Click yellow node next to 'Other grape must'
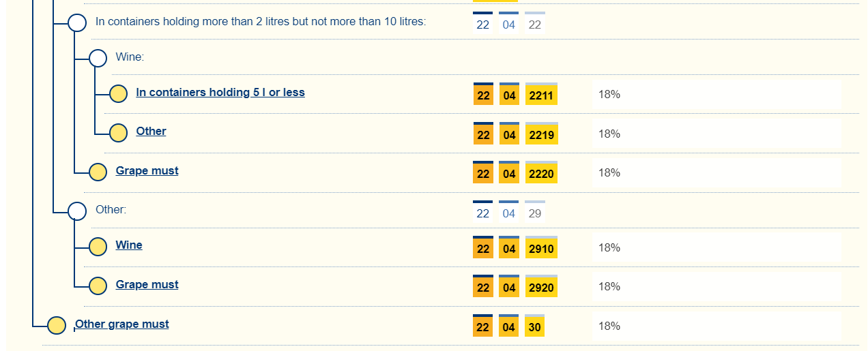Viewport: 868px width, 351px height. pos(57,326)
